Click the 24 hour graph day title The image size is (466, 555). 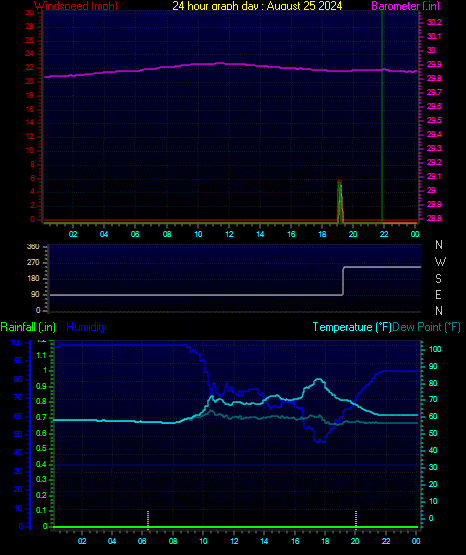257,5
